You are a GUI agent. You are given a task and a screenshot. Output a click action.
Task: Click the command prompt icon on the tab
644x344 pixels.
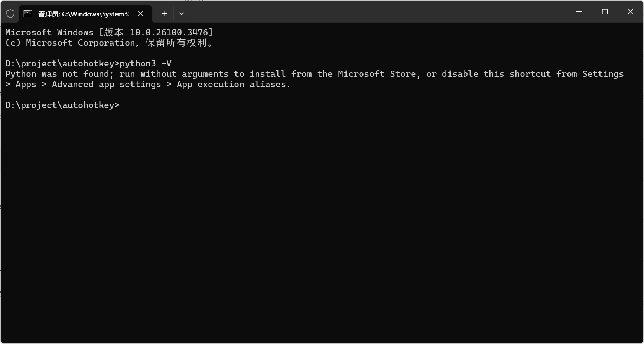[28, 14]
